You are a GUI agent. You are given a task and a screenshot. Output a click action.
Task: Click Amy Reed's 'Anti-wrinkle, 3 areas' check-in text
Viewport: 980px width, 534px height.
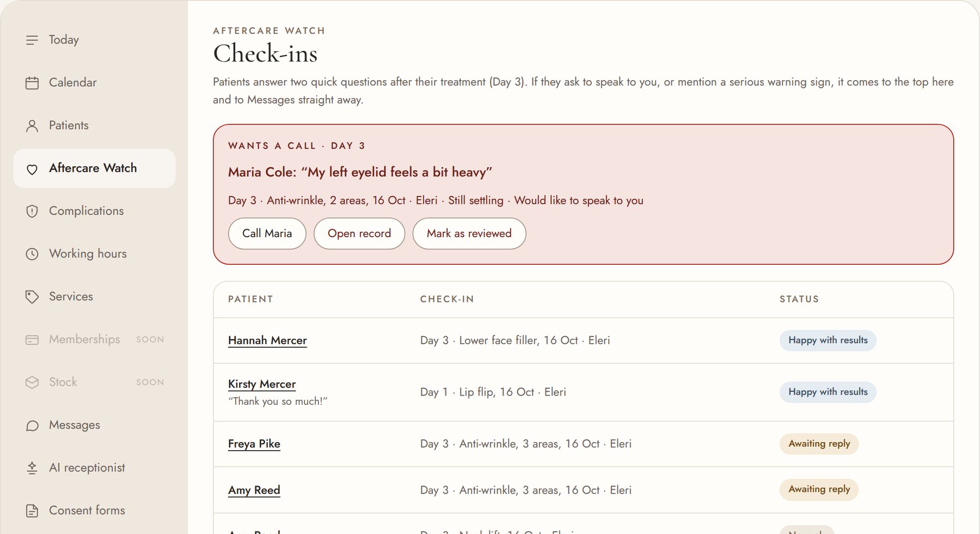[526, 490]
